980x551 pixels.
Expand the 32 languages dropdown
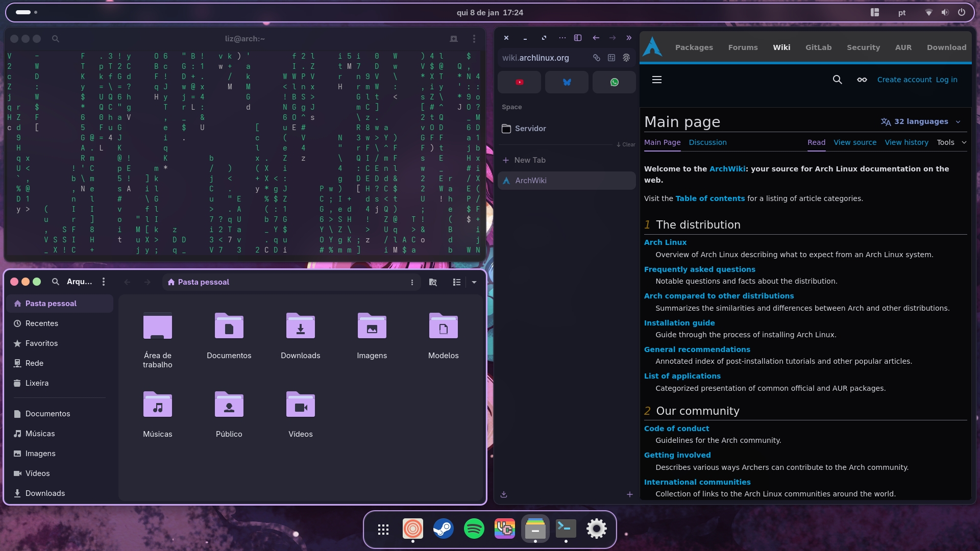coord(921,121)
